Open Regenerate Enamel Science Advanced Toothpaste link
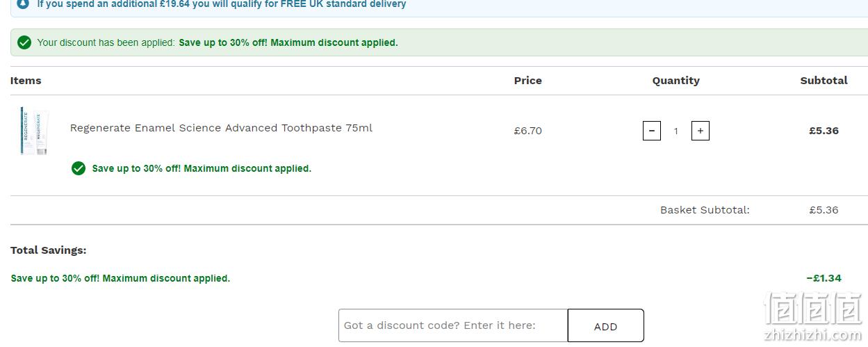 coord(221,128)
